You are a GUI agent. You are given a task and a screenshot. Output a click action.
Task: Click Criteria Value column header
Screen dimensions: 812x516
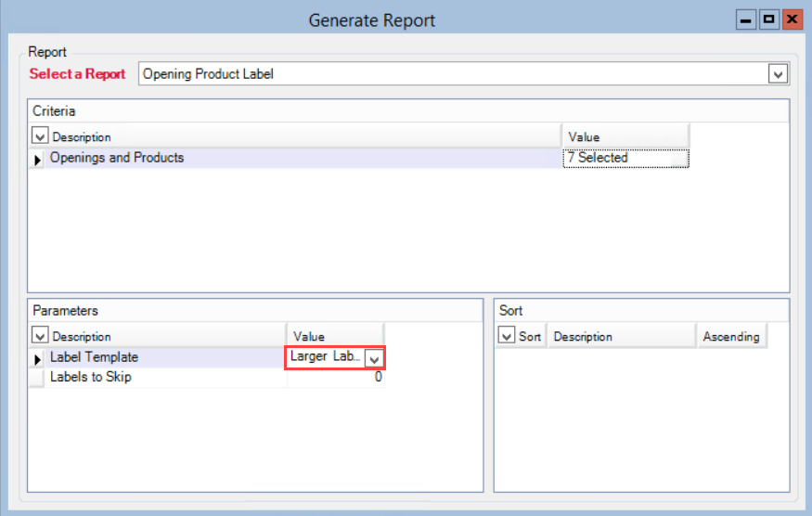pos(625,136)
